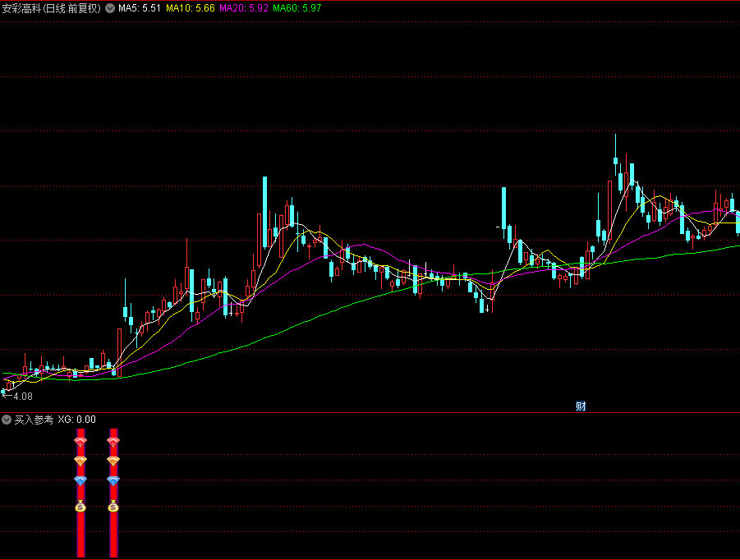Select the MA5: 5.51 indicator label
740x560 pixels.
pyautogui.click(x=140, y=8)
